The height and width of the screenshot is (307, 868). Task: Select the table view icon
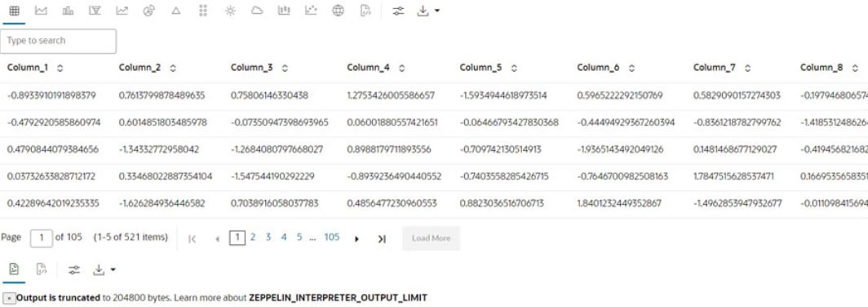(15, 11)
